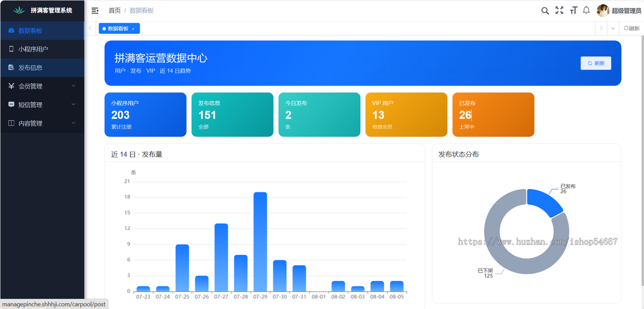Click the 刷新 button in the blue banner

(596, 63)
